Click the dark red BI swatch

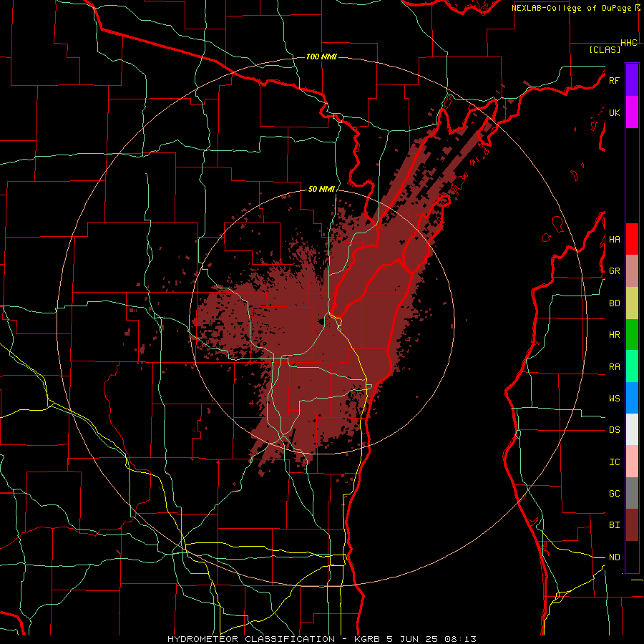pos(632,525)
